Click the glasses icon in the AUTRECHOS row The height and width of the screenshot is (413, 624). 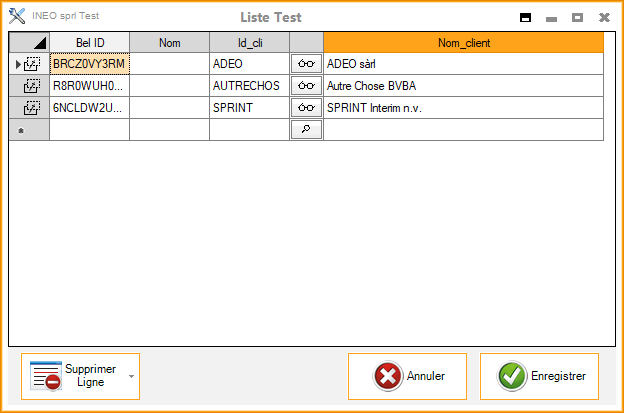[x=306, y=86]
